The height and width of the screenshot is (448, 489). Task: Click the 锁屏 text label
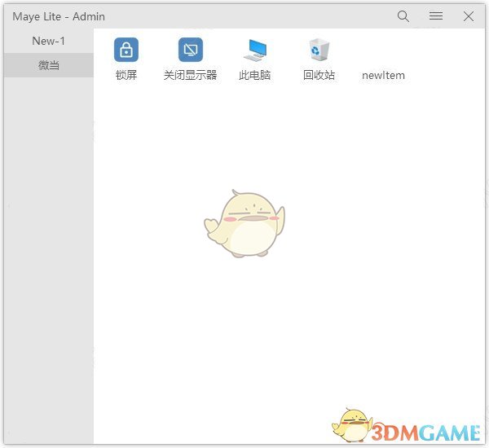126,75
